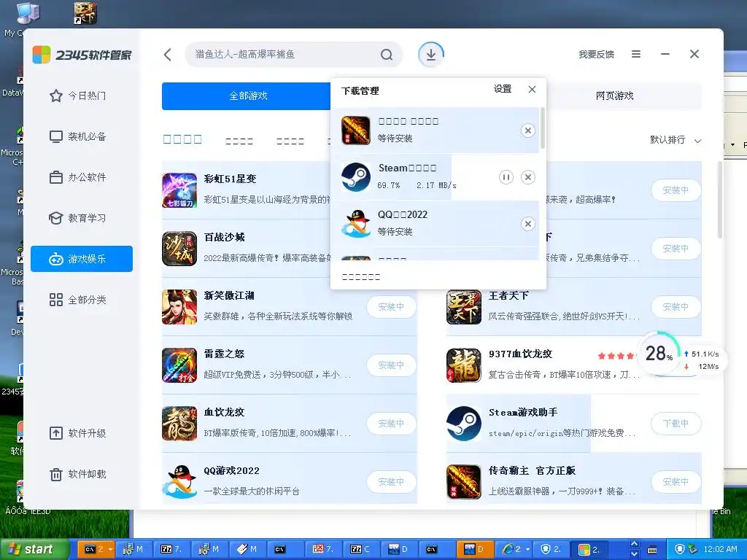The width and height of the screenshot is (747, 560).
Task: Open 百战沙城 game icon
Action: tap(179, 249)
